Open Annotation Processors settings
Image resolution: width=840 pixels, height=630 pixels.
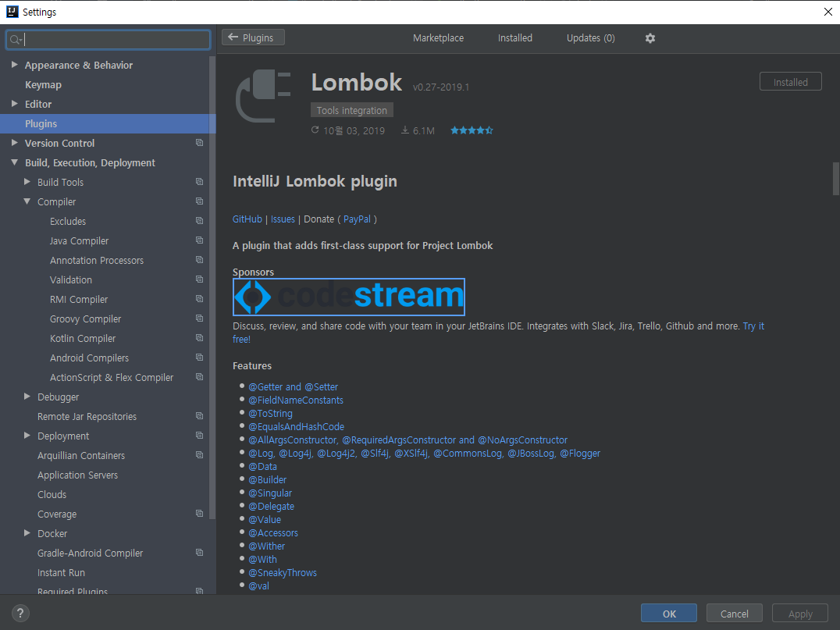pos(97,261)
